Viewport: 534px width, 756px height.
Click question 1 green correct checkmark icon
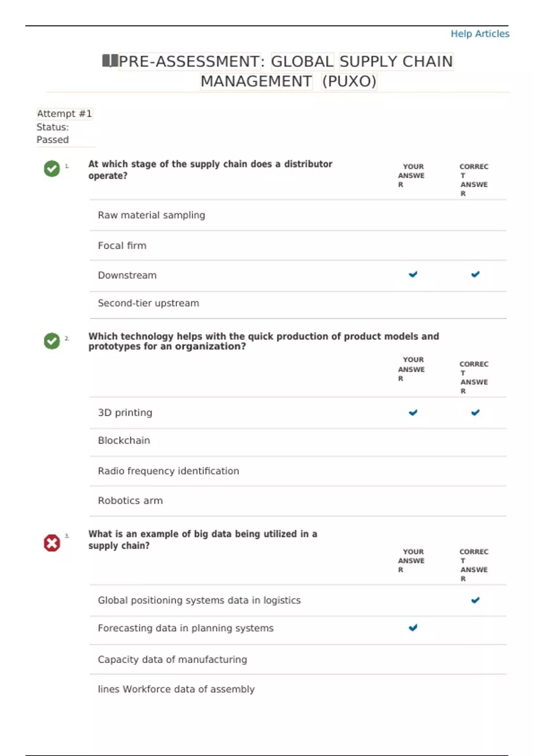52,169
